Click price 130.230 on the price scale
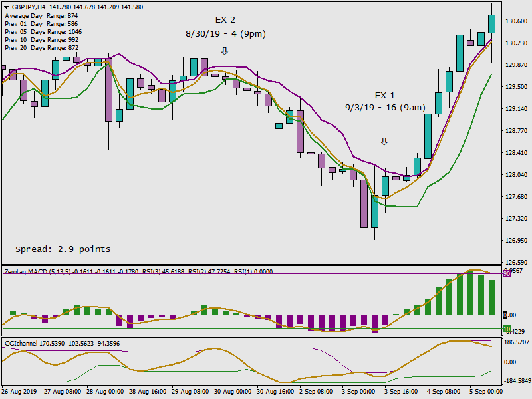Image resolution: width=532 pixels, height=399 pixels. [x=517, y=43]
